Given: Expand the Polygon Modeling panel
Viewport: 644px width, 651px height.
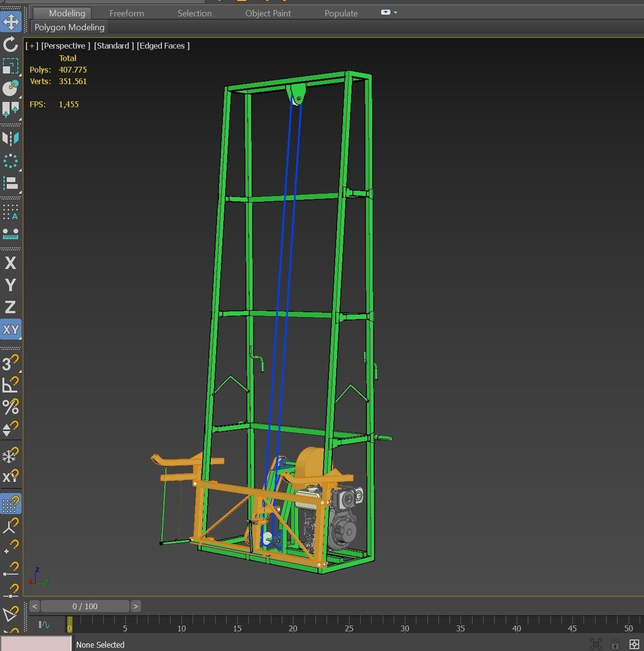Looking at the screenshot, I should pos(69,27).
